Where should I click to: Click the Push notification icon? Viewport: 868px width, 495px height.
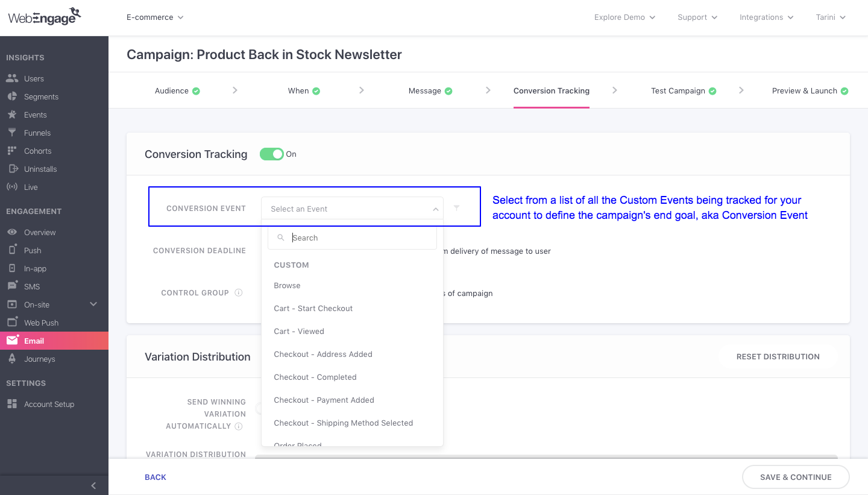tap(12, 250)
